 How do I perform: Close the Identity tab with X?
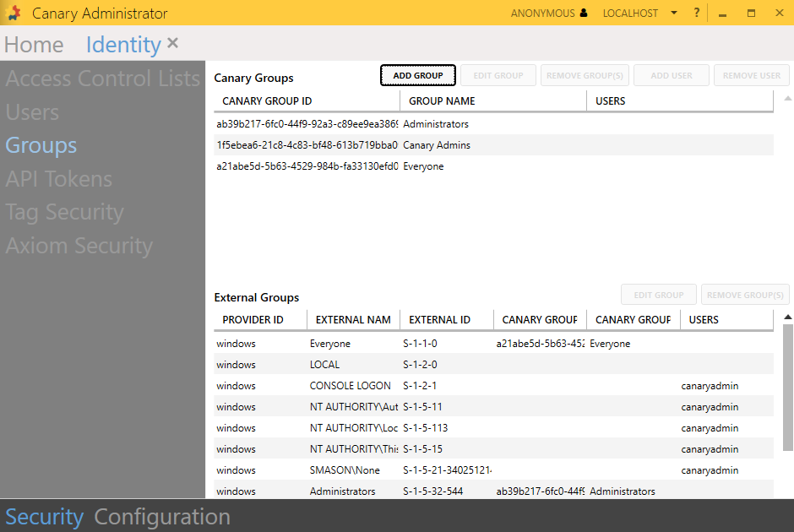click(x=172, y=43)
